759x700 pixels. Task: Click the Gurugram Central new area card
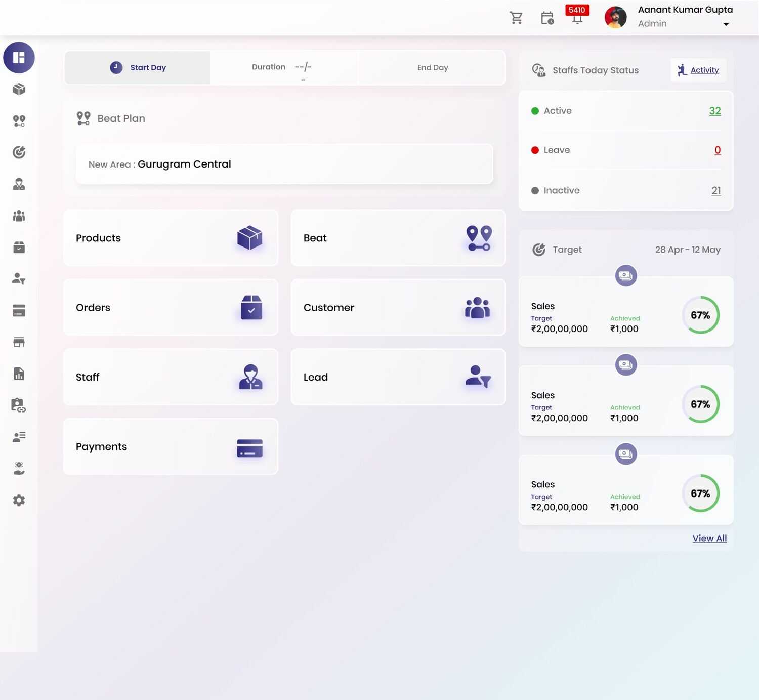click(x=284, y=164)
